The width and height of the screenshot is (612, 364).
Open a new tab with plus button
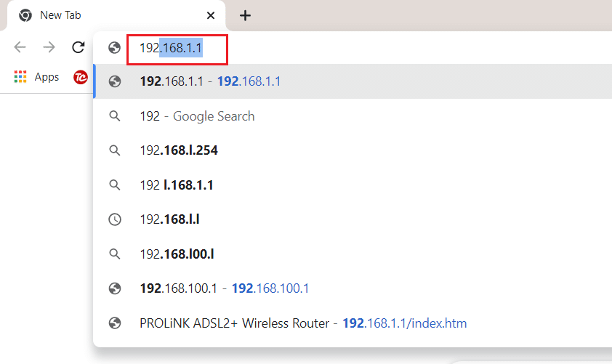(x=246, y=15)
